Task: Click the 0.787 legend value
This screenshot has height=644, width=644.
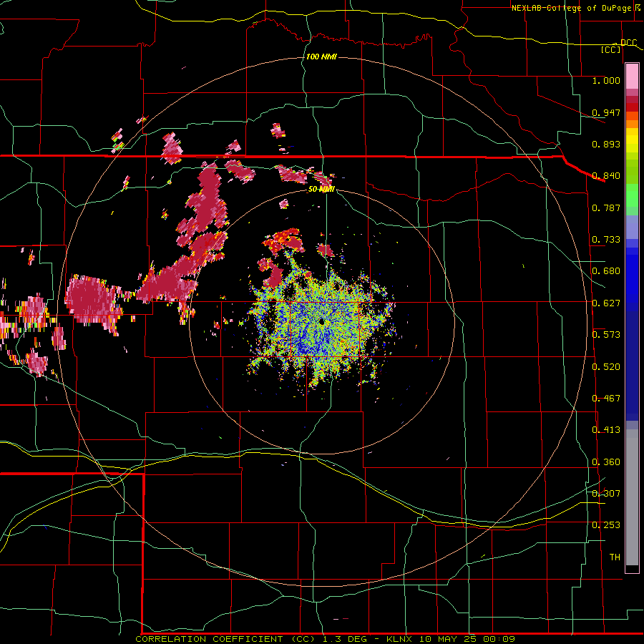Action: 606,208
